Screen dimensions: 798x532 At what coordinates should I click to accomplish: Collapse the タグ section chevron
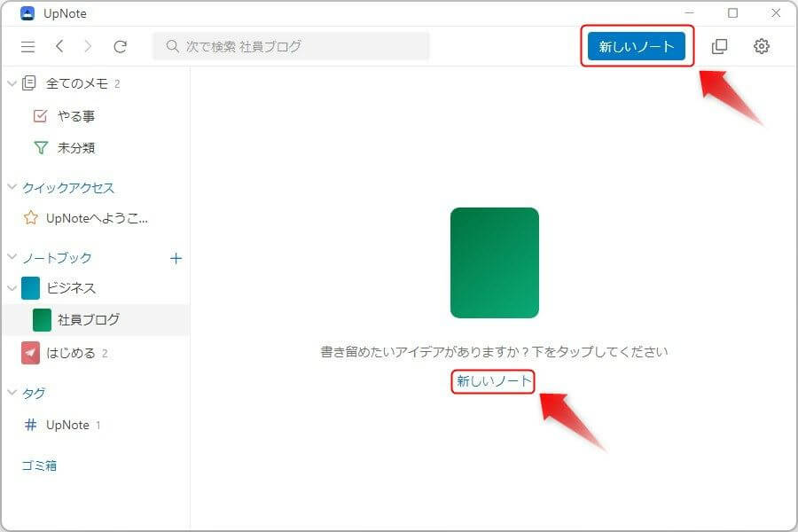(12, 392)
